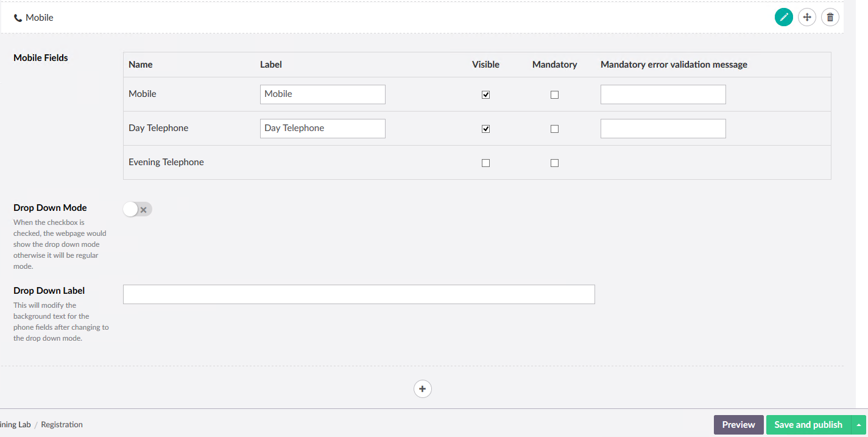
Task: Delete the Mobile section using trash icon
Action: pyautogui.click(x=830, y=17)
